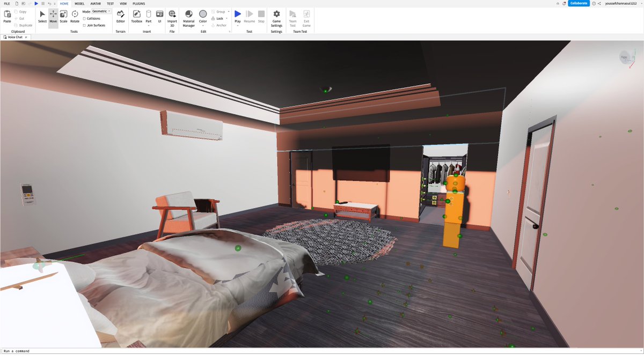Switch to the MODEL ribbon tab
Viewport: 644px width, 362px height.
tap(79, 3)
